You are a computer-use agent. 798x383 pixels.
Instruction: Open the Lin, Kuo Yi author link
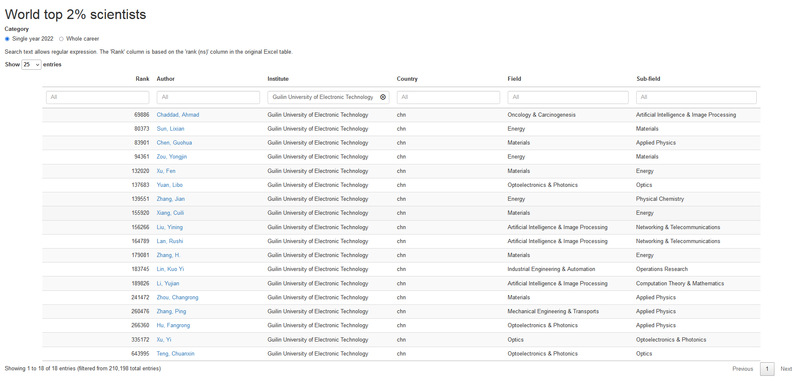[170, 269]
